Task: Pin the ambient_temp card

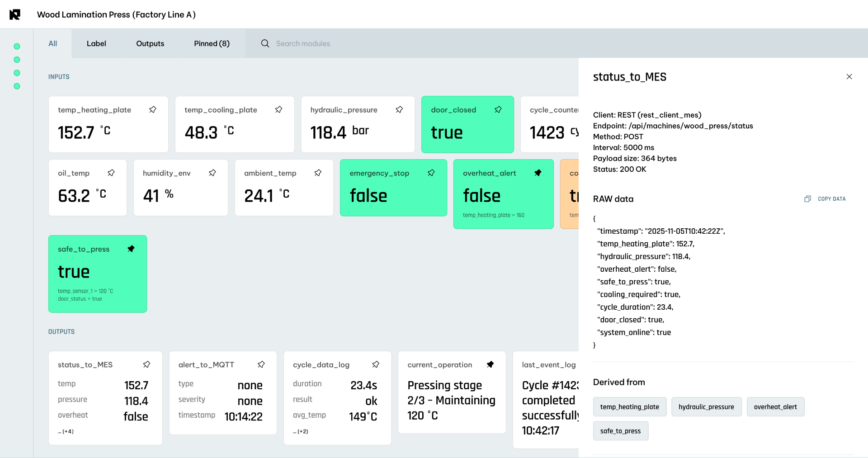Action: pos(318,173)
